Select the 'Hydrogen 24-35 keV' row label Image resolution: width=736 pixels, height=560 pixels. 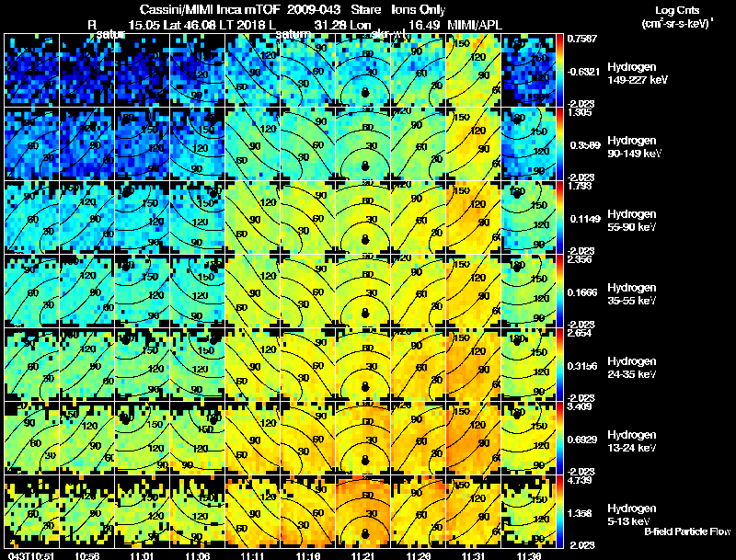632,368
